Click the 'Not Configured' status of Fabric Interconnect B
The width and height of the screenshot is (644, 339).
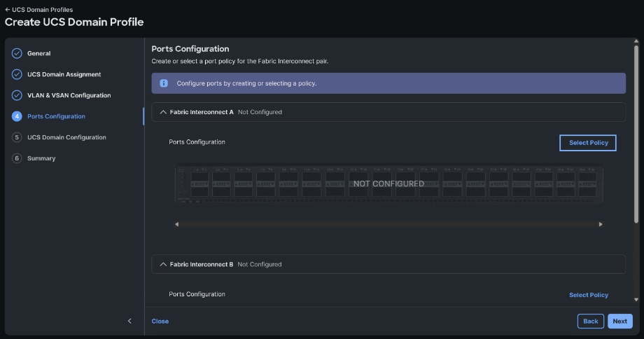coord(260,265)
